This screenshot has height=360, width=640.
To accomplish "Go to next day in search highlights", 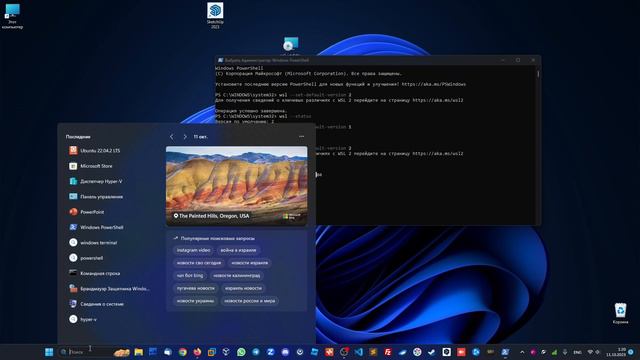I will [x=185, y=137].
